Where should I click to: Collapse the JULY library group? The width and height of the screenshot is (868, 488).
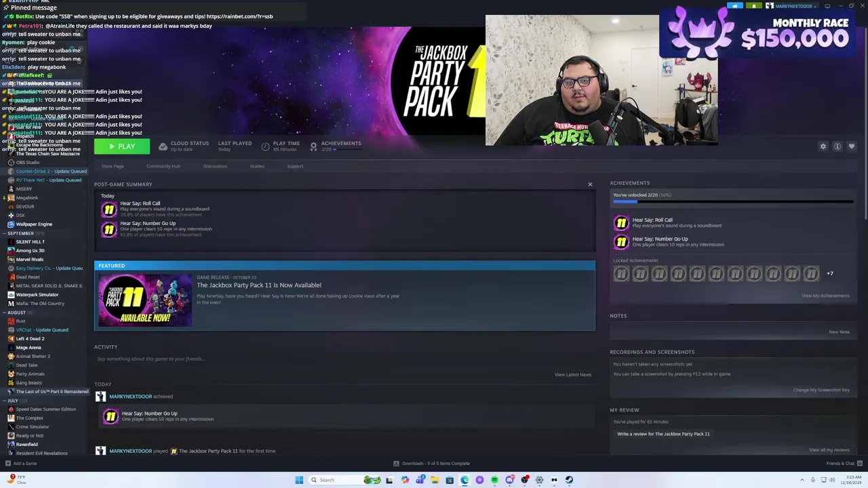click(14, 401)
